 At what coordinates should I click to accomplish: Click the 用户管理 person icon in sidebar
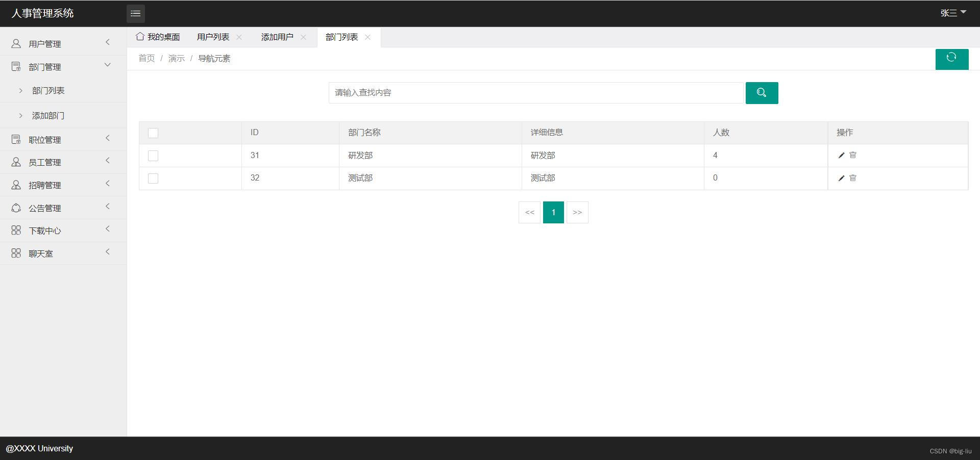tap(16, 44)
